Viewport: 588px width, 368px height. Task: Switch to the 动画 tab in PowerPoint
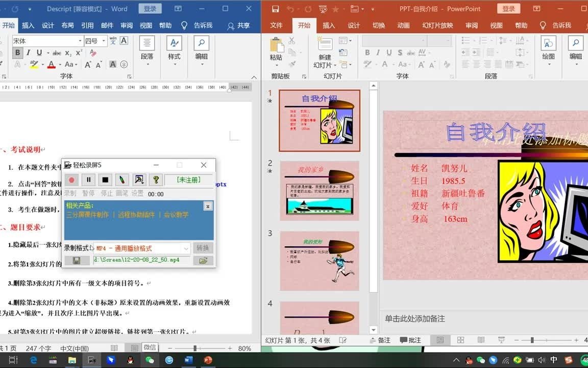(x=403, y=25)
